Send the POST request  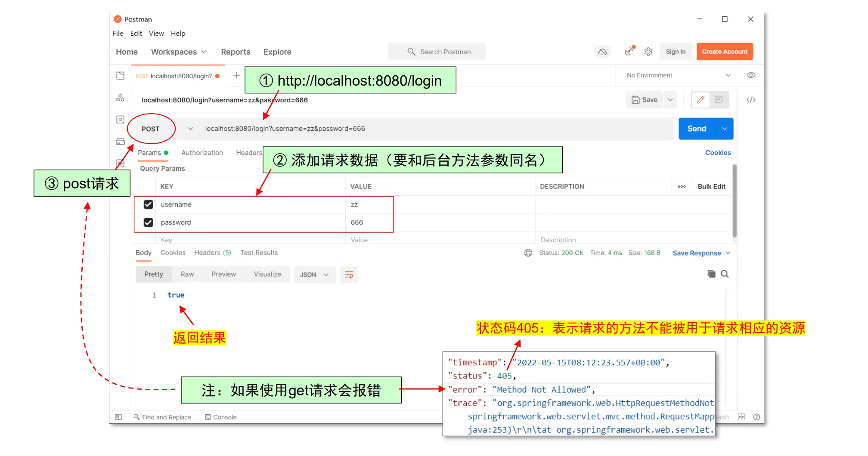point(697,129)
